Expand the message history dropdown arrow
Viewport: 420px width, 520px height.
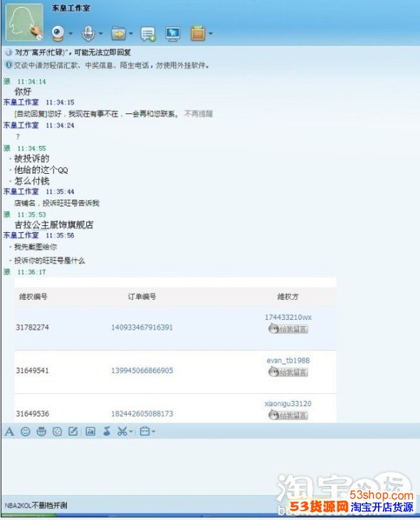[154, 432]
